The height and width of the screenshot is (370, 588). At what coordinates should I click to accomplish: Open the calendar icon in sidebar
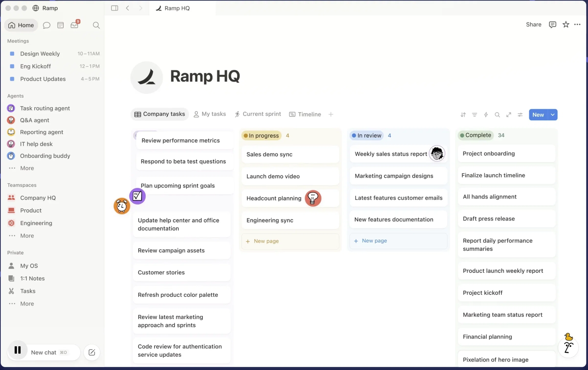[x=60, y=25]
